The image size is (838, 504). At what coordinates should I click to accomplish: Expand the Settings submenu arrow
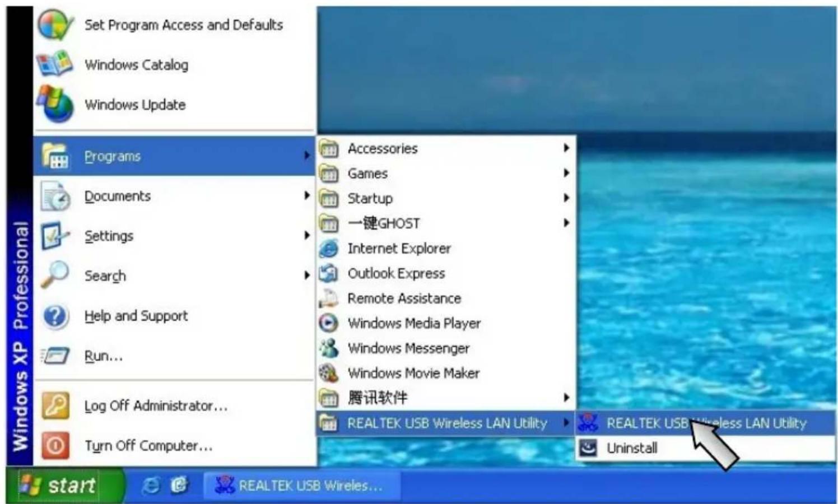[x=306, y=235]
